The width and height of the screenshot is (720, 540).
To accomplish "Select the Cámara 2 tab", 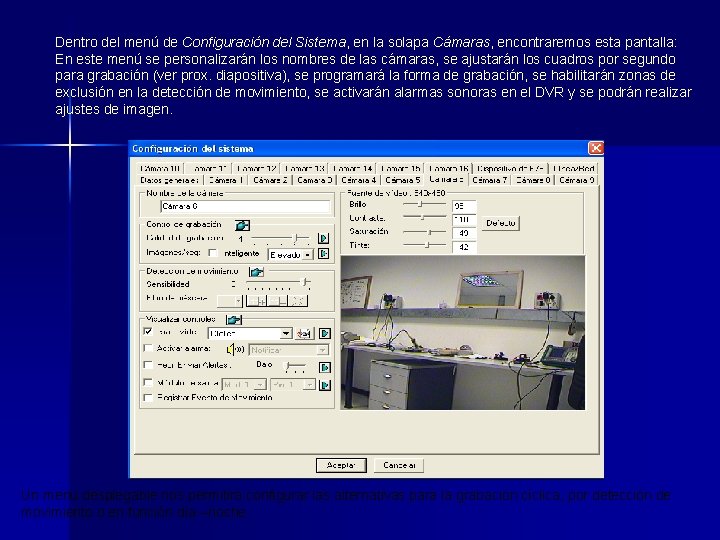I will pos(270,180).
